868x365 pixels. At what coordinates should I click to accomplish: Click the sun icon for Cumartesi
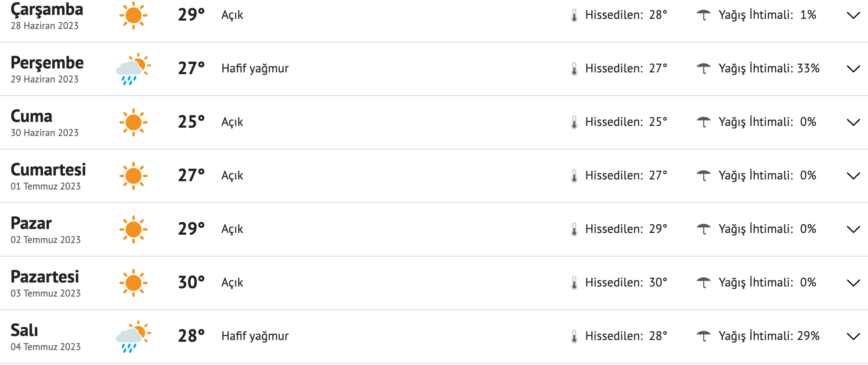point(133,176)
